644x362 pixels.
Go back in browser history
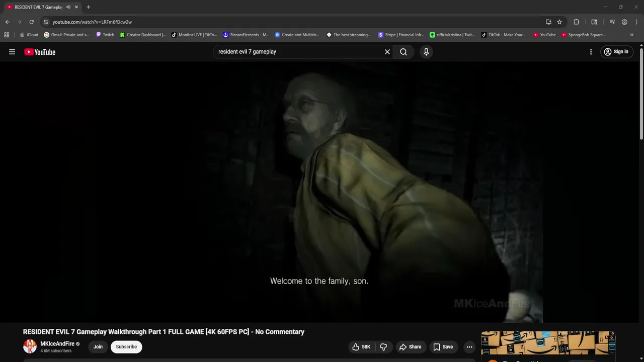[7, 22]
